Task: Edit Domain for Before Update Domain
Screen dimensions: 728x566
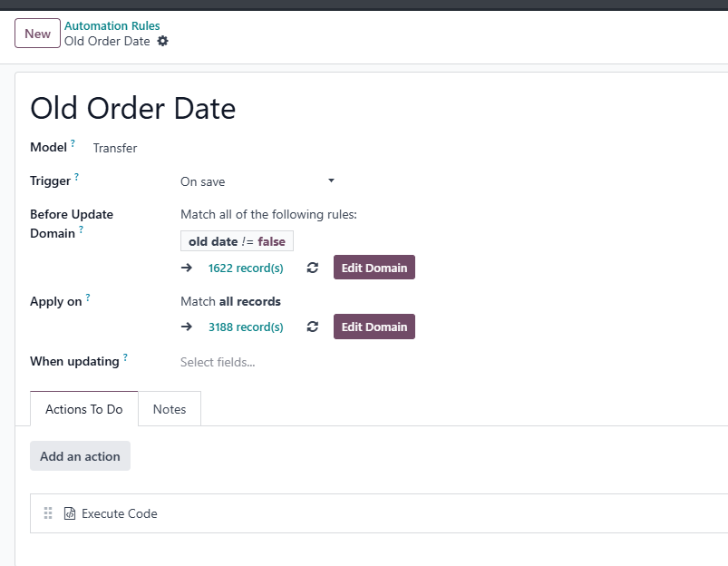Action: coord(374,268)
